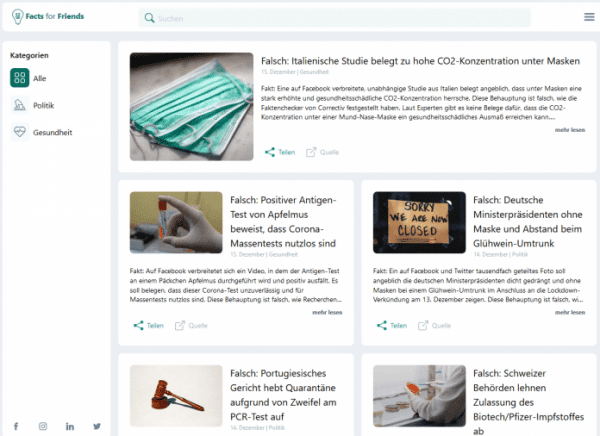
Task: Open headline about Deutsche Ministerpräsidenten ohne Maske
Action: click(528, 222)
